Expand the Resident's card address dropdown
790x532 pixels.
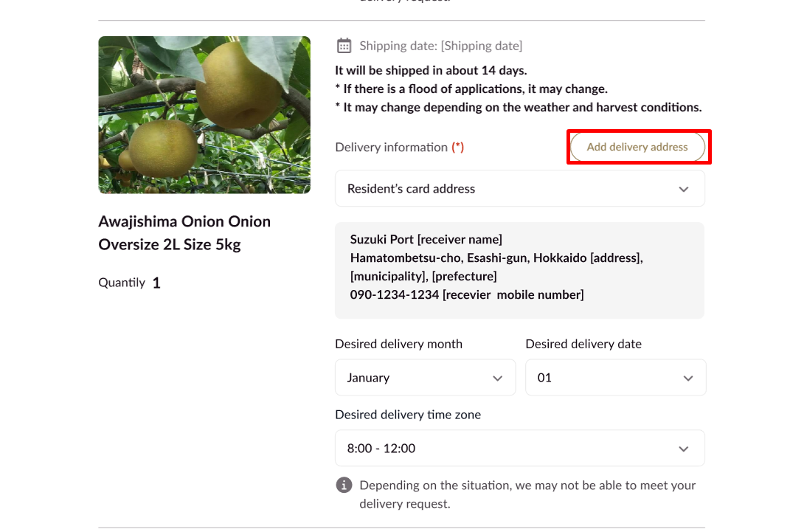point(519,189)
